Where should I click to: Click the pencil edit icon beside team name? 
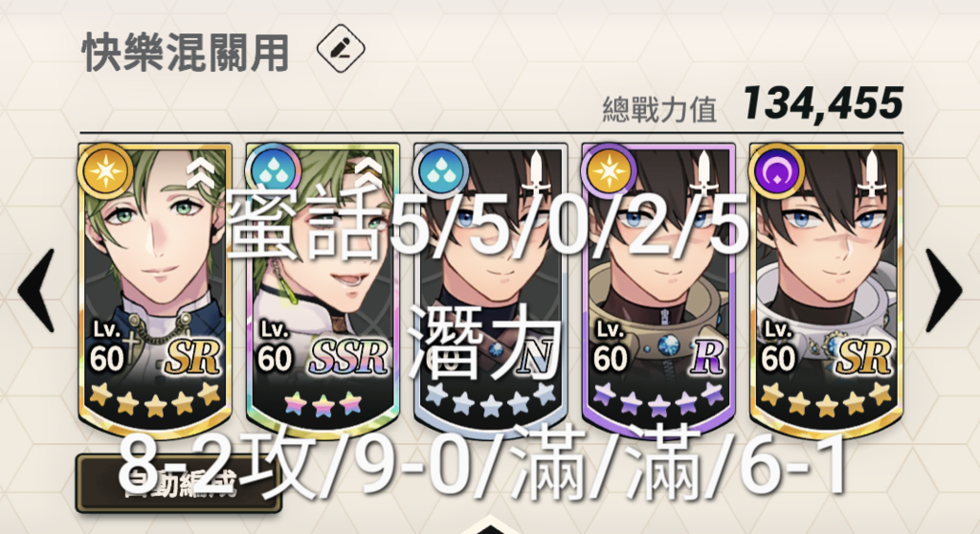[341, 48]
